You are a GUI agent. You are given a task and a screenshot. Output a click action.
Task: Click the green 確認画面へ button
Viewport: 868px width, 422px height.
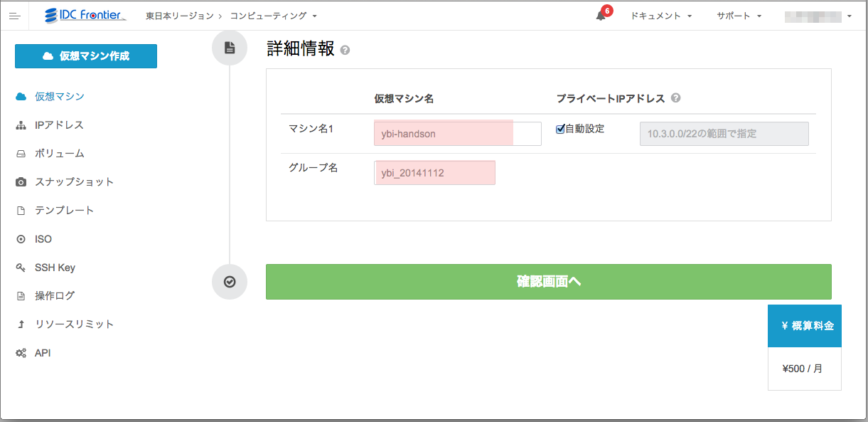[x=548, y=282]
